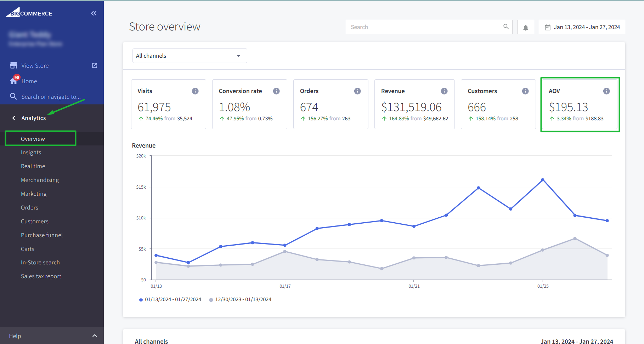Open external link icon beside View Store

pyautogui.click(x=95, y=65)
